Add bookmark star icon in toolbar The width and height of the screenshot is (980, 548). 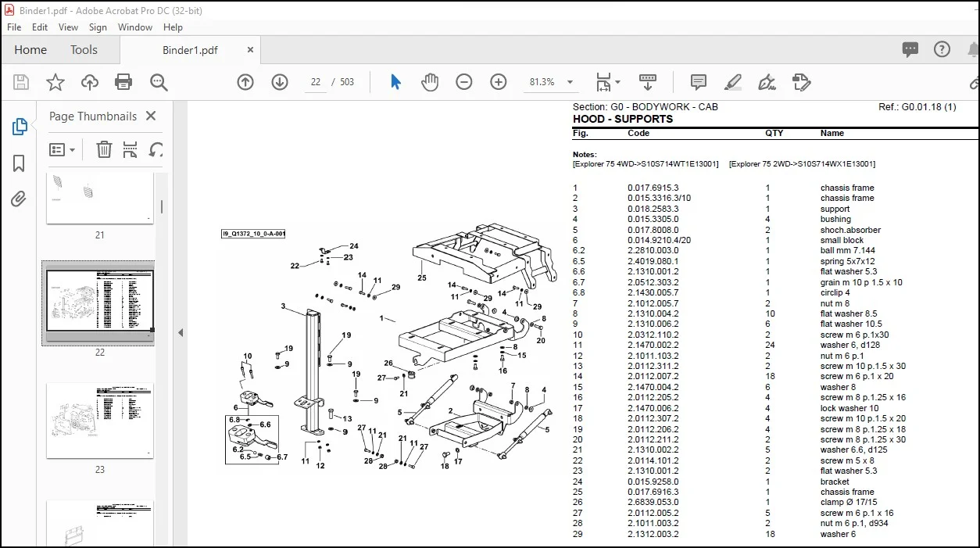(55, 82)
